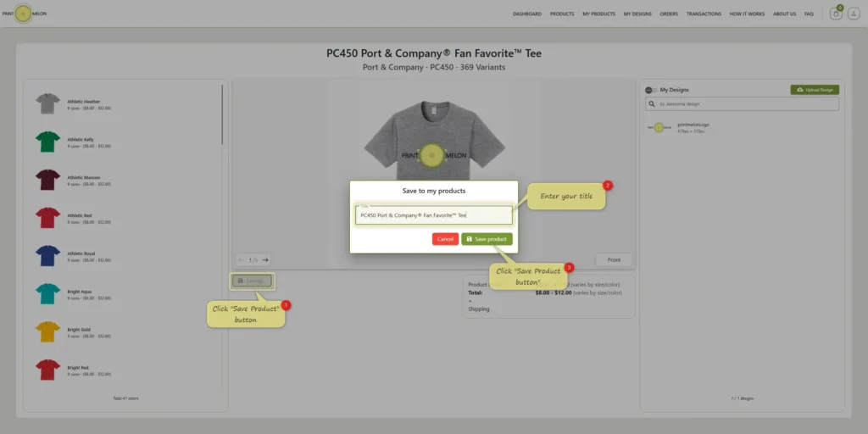
Task: Open the shopping cart icon
Action: click(x=836, y=14)
